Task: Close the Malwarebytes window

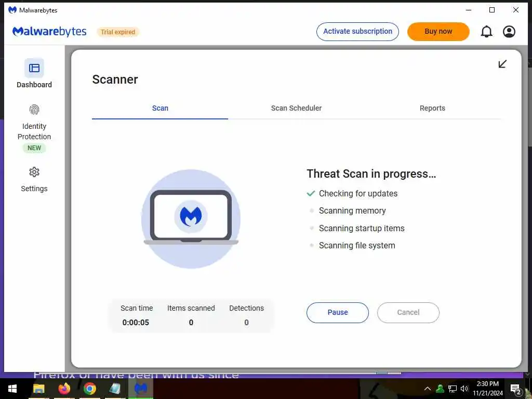Action: [516, 10]
